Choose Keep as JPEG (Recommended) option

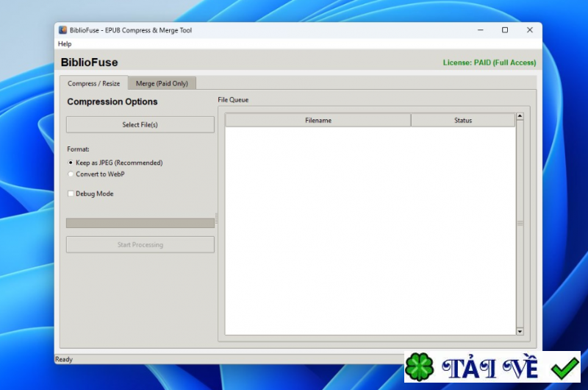115,163
